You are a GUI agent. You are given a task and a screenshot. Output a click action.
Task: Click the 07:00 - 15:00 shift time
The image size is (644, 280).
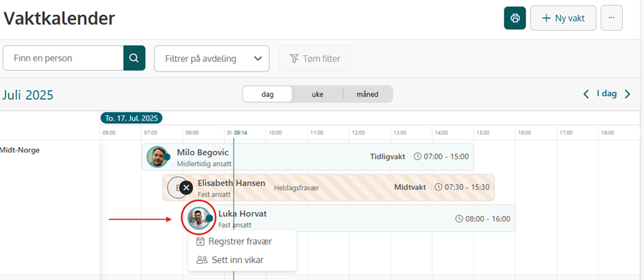pyautogui.click(x=446, y=157)
